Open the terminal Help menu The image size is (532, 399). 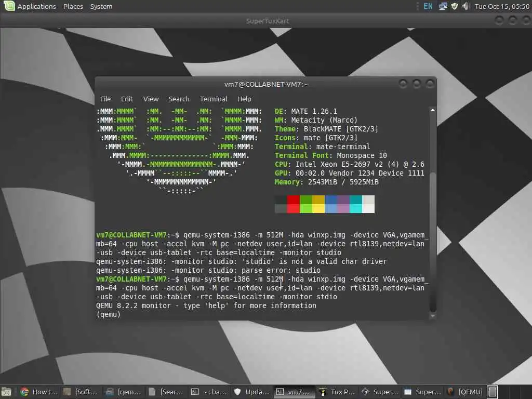(x=244, y=99)
